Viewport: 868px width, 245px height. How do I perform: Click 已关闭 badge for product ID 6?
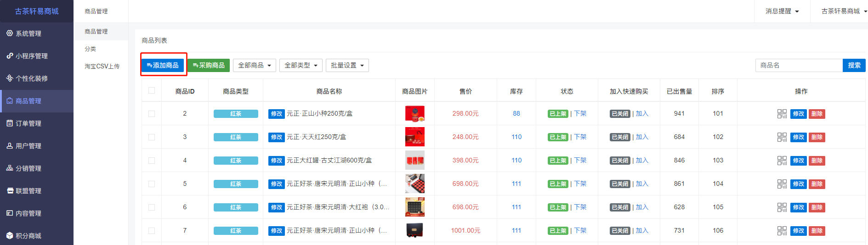[x=620, y=207]
